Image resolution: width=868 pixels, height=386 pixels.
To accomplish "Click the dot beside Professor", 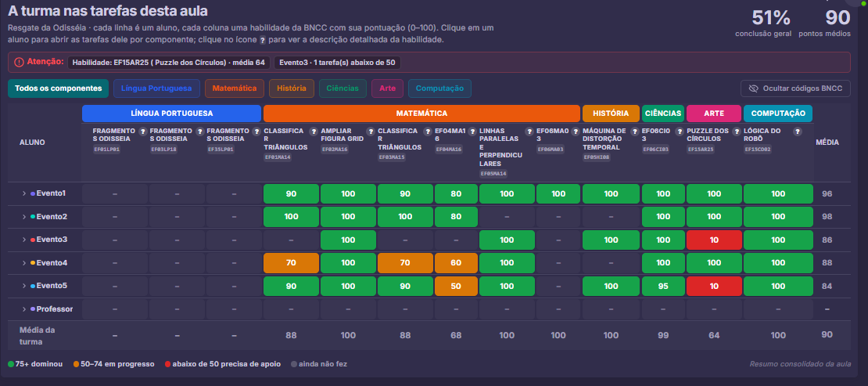I will 33,309.
